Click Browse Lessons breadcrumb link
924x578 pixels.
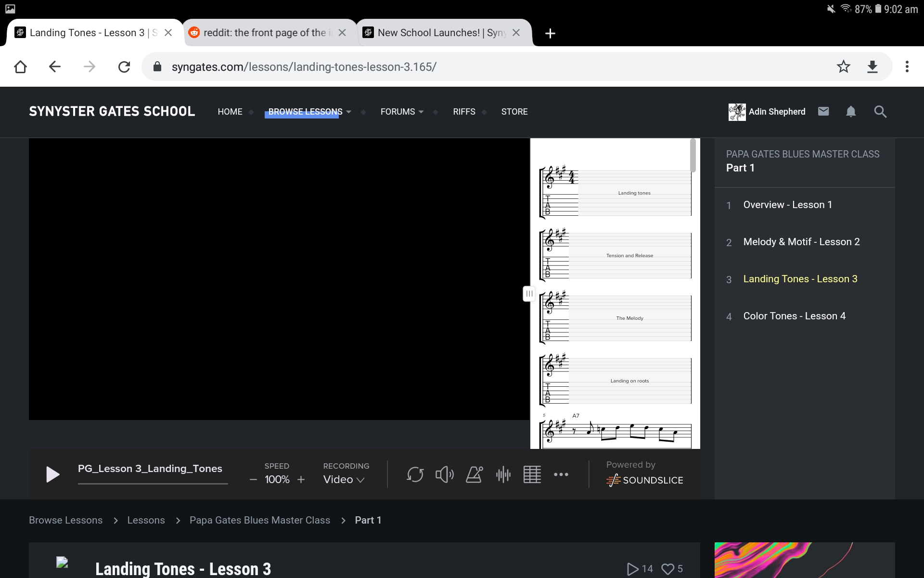coord(65,519)
